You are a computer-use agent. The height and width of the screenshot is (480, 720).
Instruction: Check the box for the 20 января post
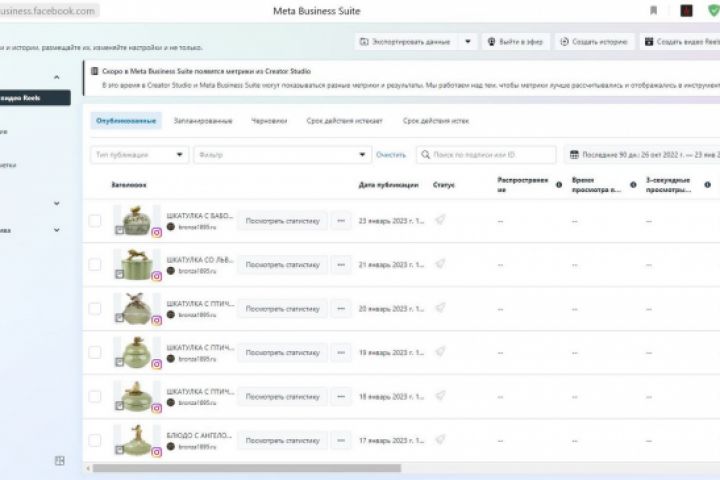(x=95, y=309)
